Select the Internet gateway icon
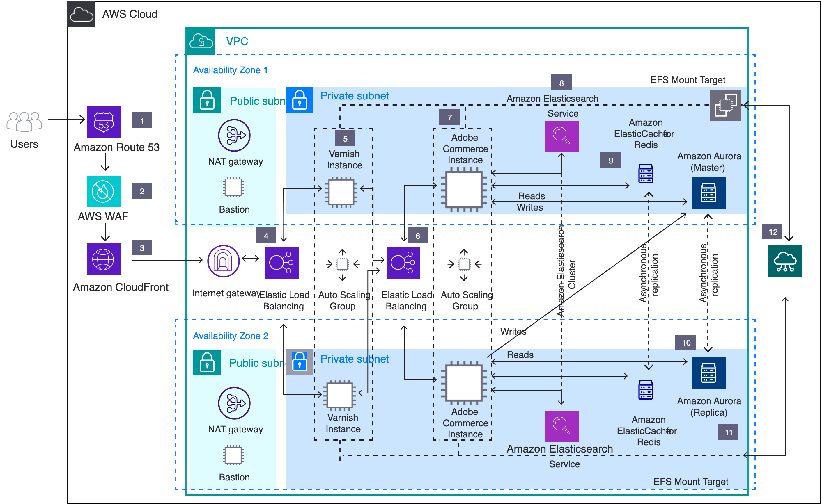Image resolution: width=822 pixels, height=504 pixels. [223, 261]
